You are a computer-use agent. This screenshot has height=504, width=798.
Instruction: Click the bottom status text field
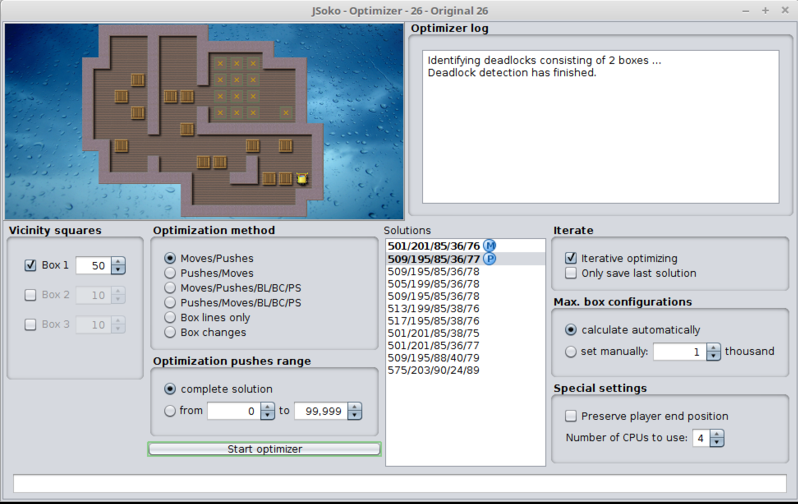(400, 484)
